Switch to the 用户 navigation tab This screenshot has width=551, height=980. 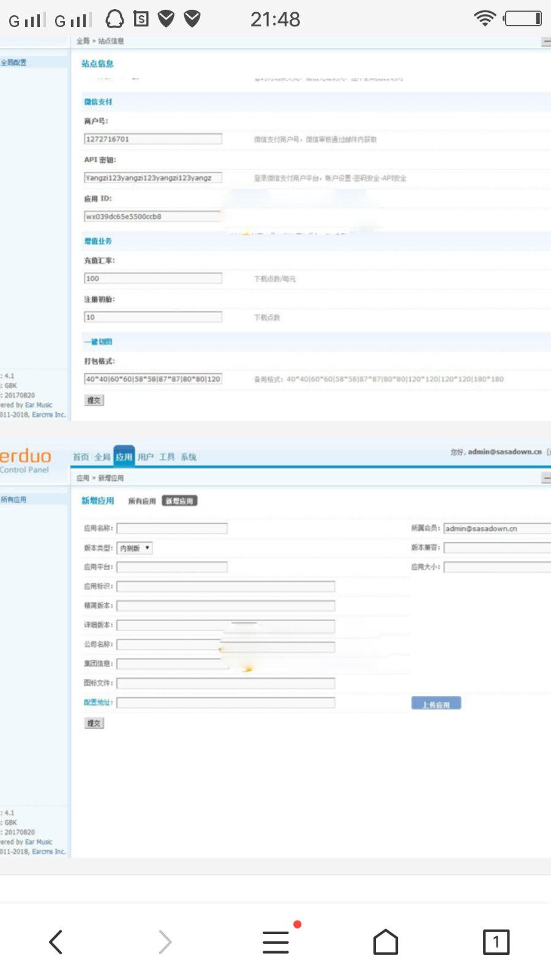[146, 457]
